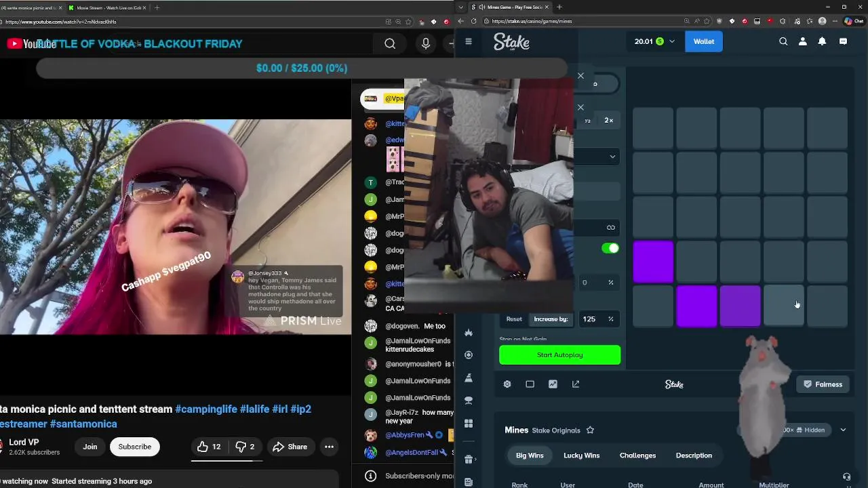Click the #santamonica hashtag link
Screen dimensions: 868x488
click(83, 424)
